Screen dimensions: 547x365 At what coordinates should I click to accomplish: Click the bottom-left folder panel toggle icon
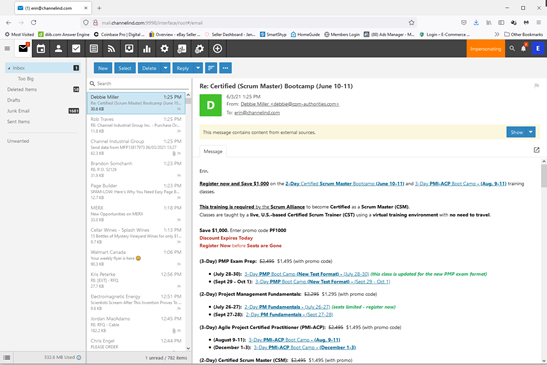7,357
